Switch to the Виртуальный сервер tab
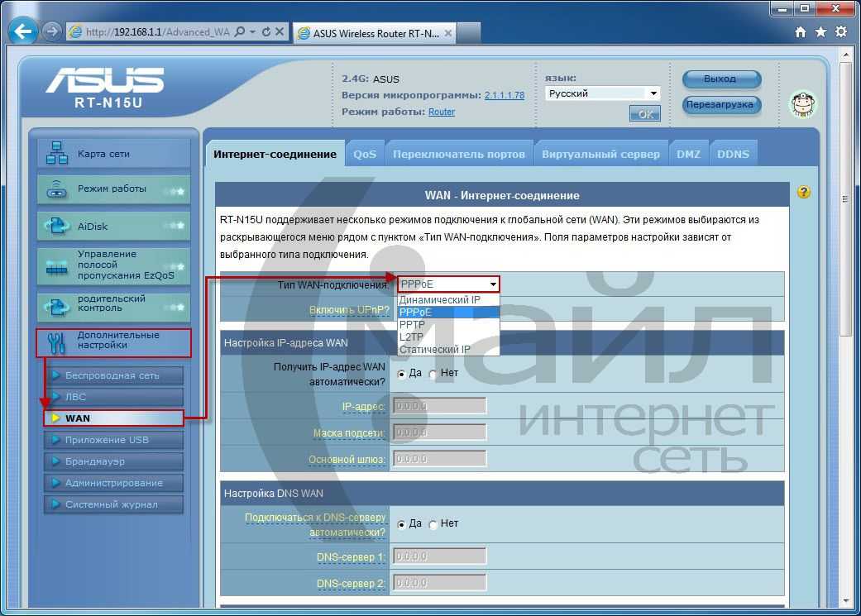 coord(600,155)
